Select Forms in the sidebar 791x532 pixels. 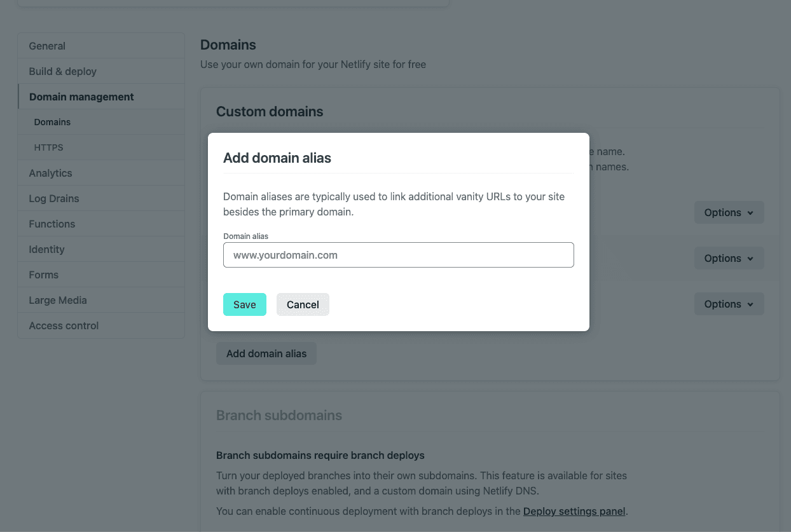pyautogui.click(x=43, y=275)
